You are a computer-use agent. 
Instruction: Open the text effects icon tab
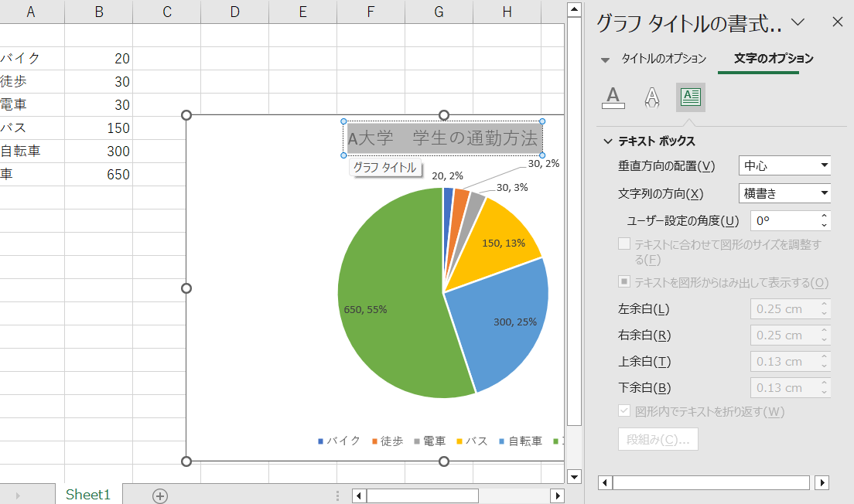pos(652,97)
